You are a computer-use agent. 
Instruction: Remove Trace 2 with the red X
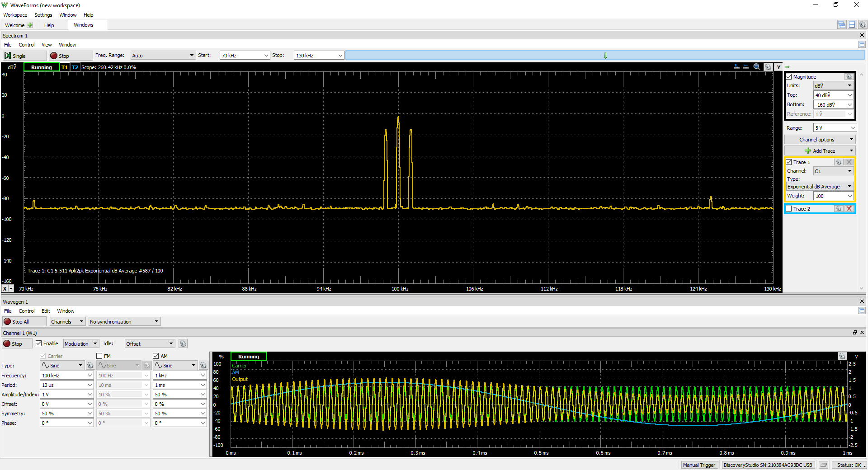tap(849, 209)
